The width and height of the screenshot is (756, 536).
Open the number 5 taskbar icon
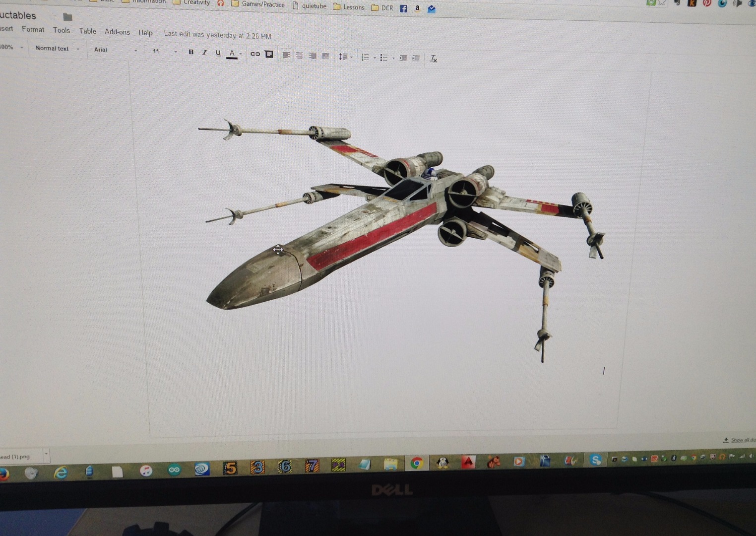[230, 468]
